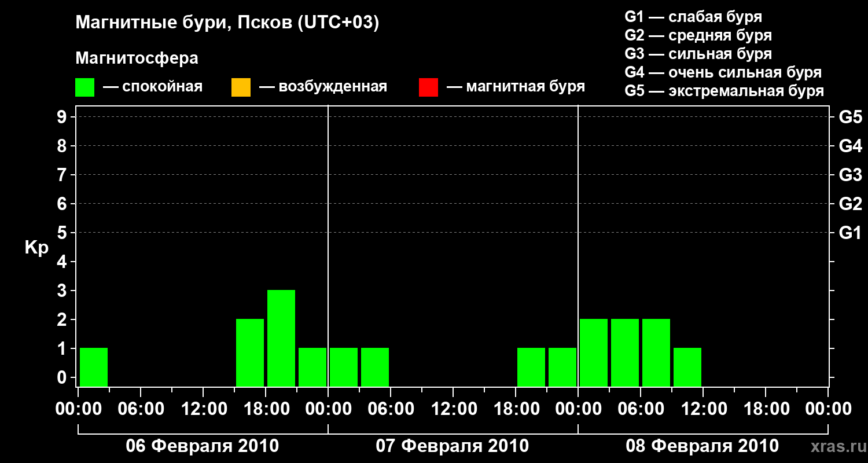The width and height of the screenshot is (868, 463).
Task: Click the '06:00' time label for 07 February
Action: (x=391, y=409)
